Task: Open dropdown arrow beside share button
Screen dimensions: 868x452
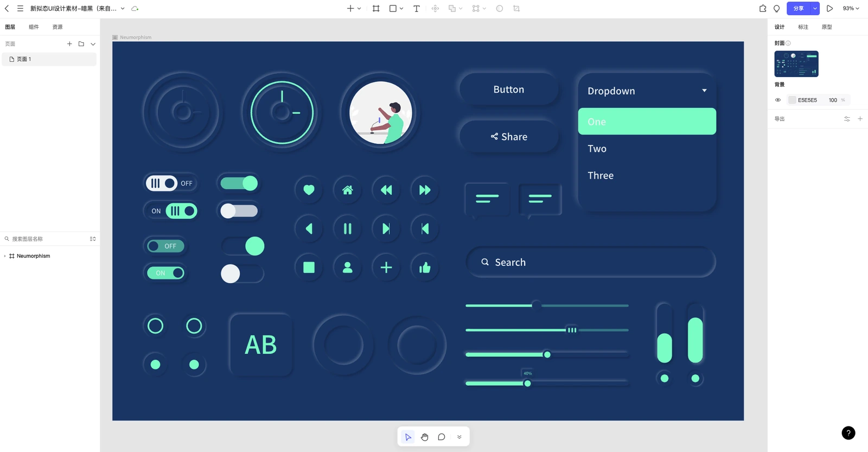Action: (x=815, y=9)
